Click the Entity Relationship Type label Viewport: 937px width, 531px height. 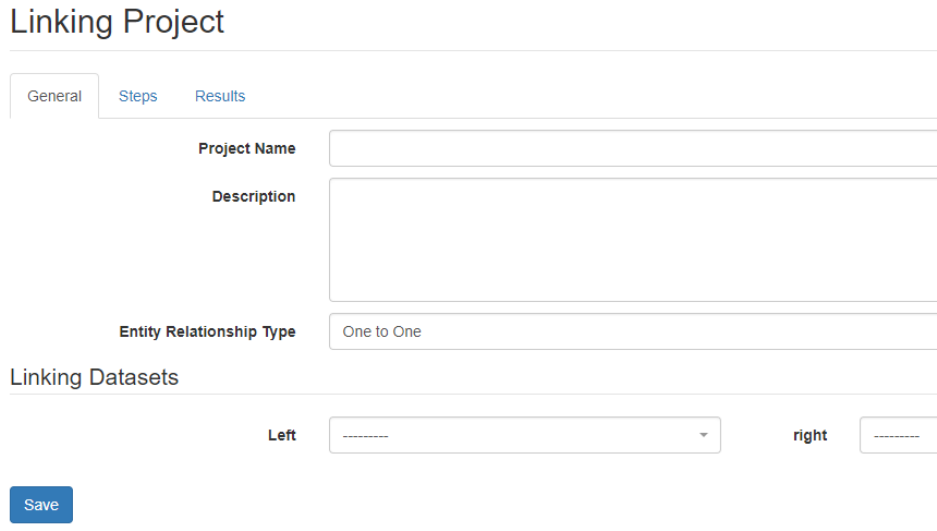(207, 332)
